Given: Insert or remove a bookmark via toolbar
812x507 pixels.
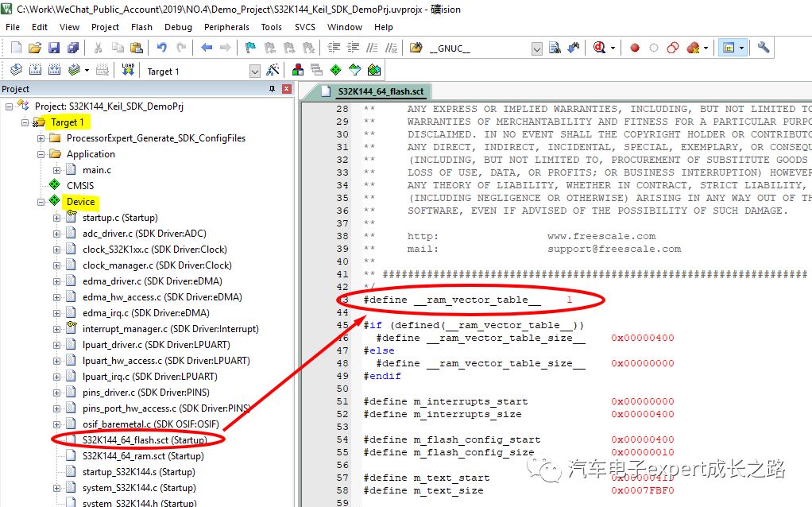Looking at the screenshot, I should tap(249, 48).
